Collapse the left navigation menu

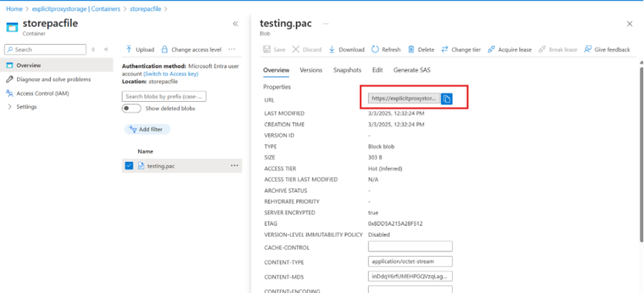coord(106,49)
